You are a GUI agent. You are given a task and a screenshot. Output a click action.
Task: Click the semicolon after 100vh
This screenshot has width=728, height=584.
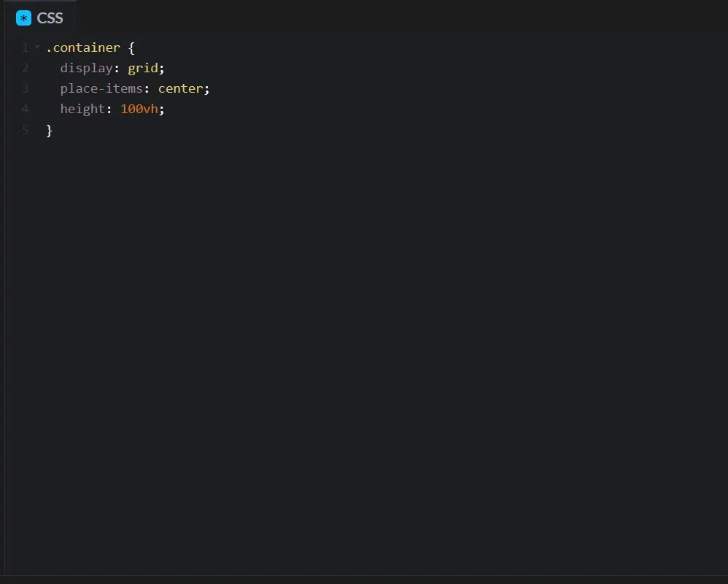coord(161,110)
